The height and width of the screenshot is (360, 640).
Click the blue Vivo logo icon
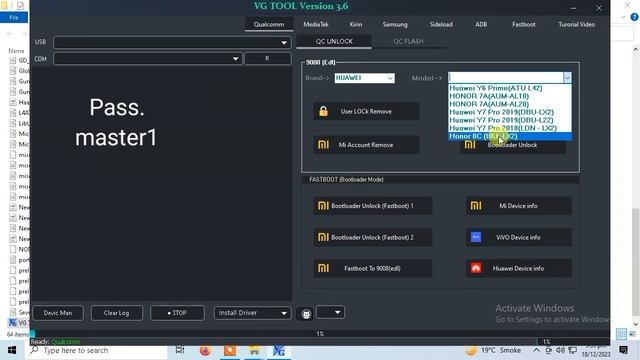(x=476, y=237)
